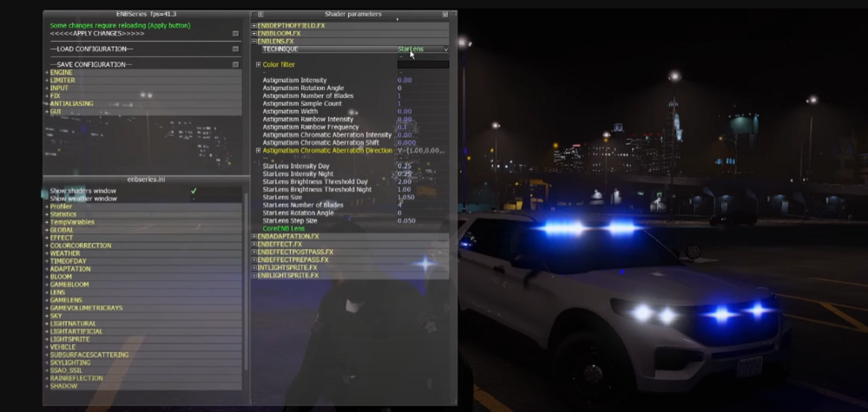868x412 pixels.
Task: Open the TECHNIQUE dropdown showing StarLens
Action: coord(423,49)
